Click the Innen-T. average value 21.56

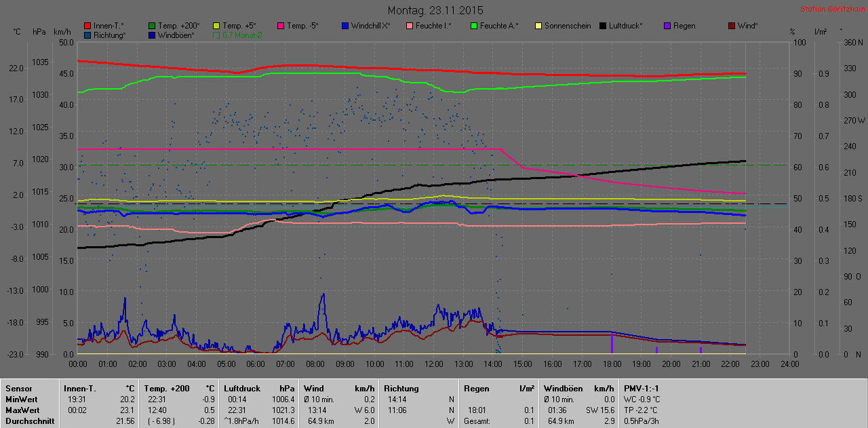(x=126, y=421)
